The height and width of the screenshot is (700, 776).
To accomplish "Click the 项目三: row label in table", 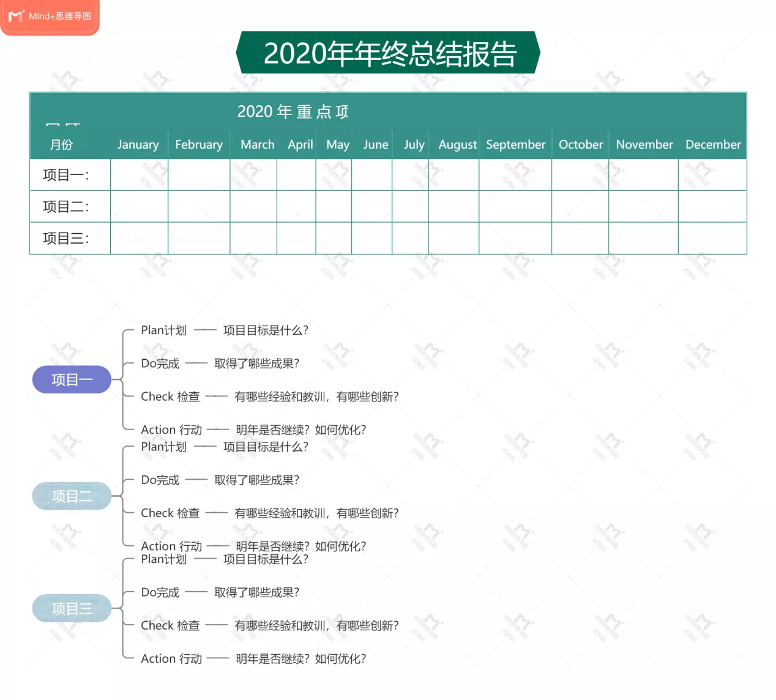I will coord(66,239).
